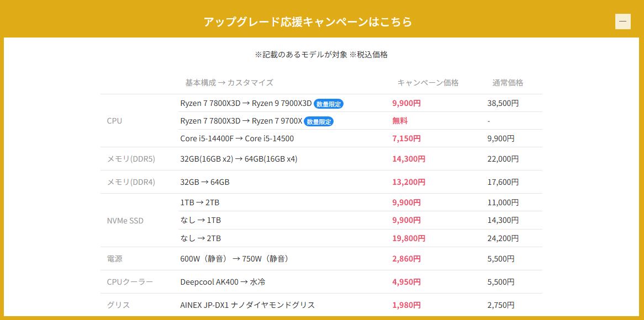This screenshot has width=644, height=320.
Task: Click the Core i5-14400F → Core i5-14500 upgrade
Action: coord(237,138)
